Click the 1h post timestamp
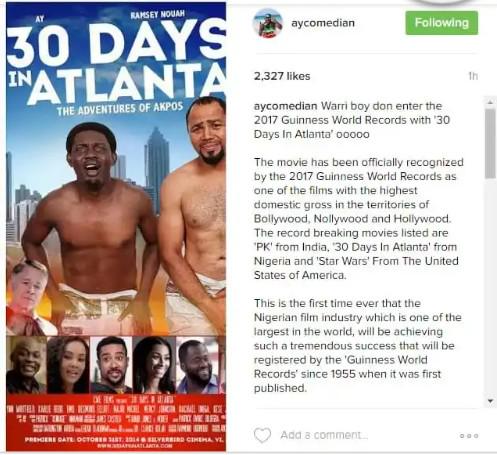The image size is (497, 455). point(473,76)
